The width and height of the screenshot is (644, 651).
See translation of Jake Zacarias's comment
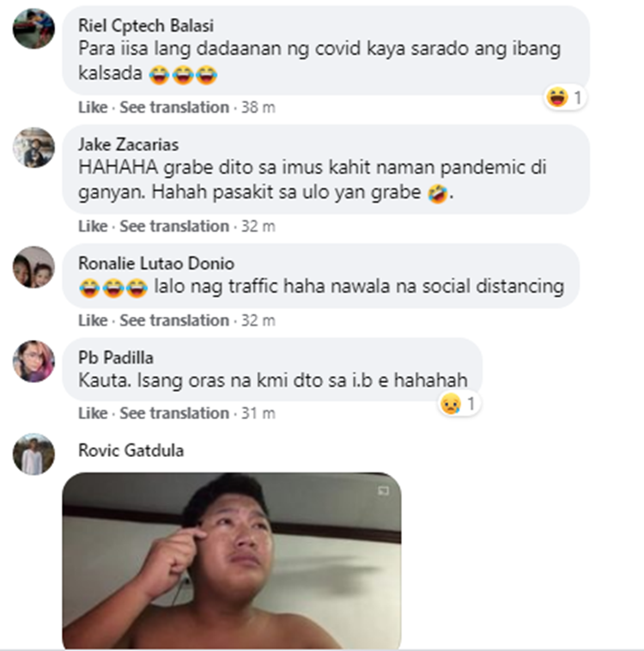pos(174,226)
